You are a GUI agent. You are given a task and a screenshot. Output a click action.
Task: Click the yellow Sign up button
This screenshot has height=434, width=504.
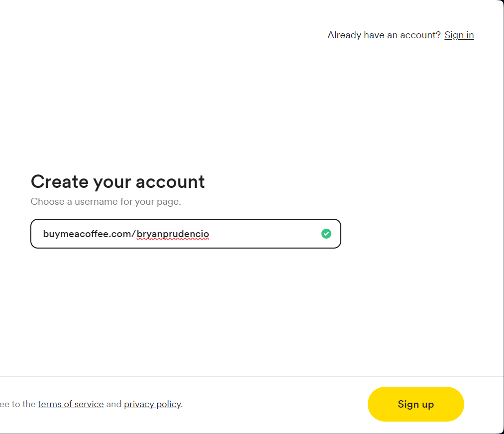[415, 404]
